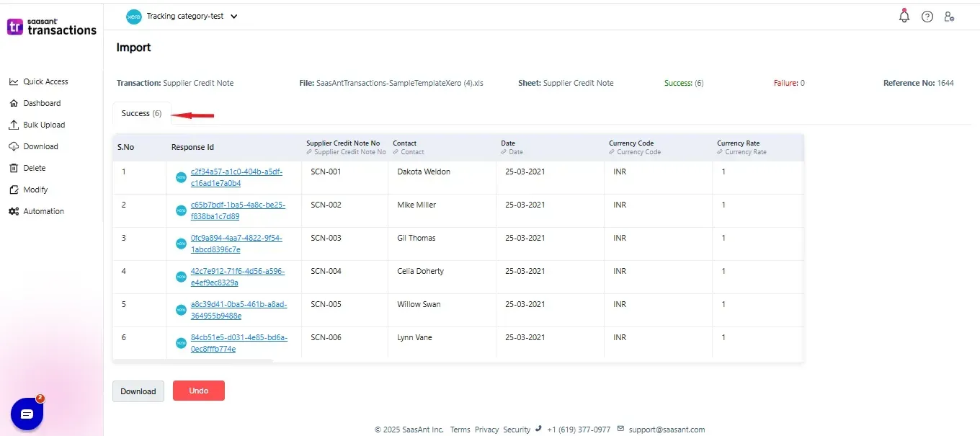Click the Xero icon in SCN-003 row
The height and width of the screenshot is (436, 980).
tap(181, 244)
